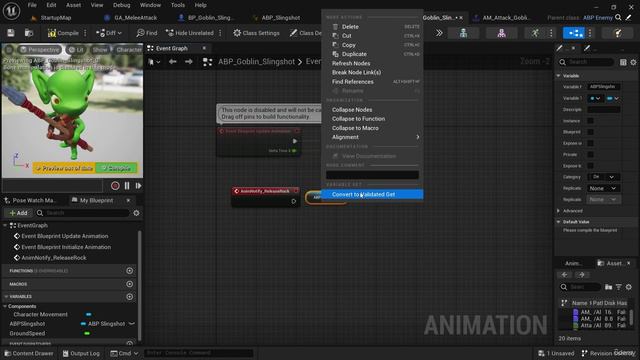Save the current blueprint asset
This screenshot has height=360, width=640.
[x=11, y=33]
